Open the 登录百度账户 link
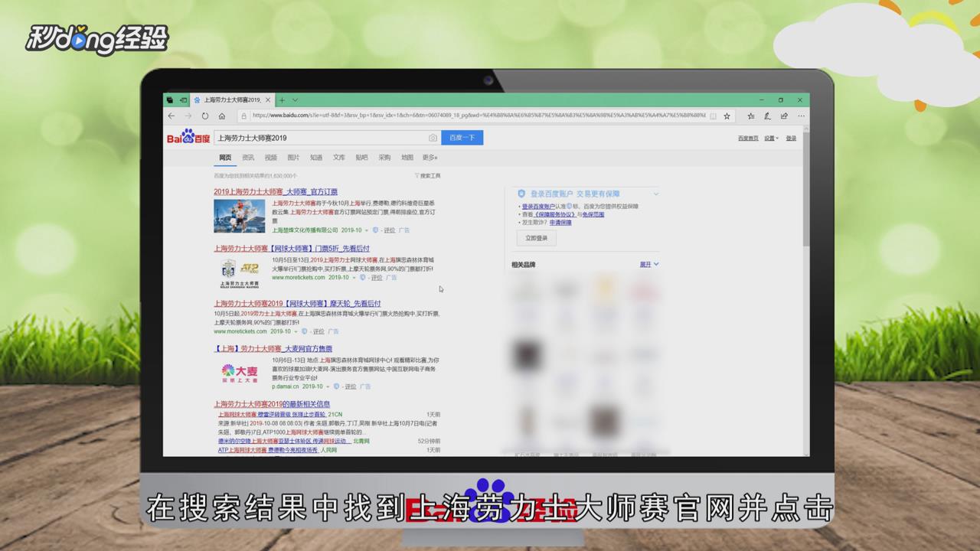The image size is (980, 551). [539, 206]
